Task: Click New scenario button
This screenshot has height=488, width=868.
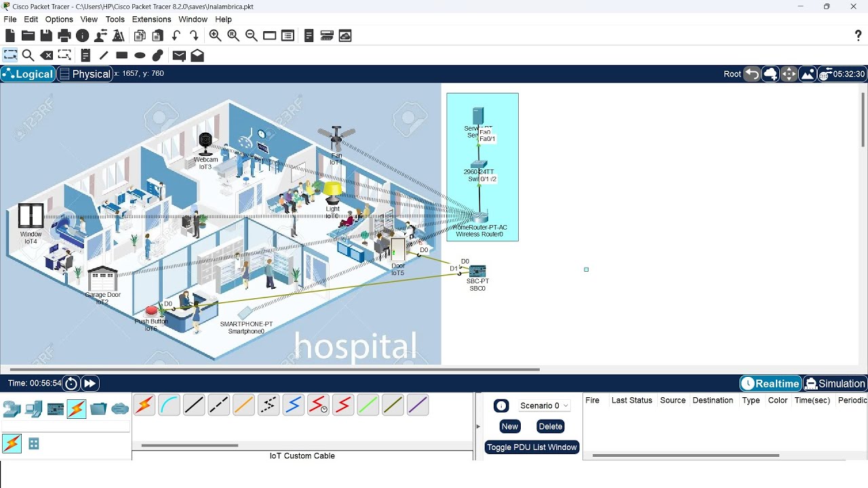Action: click(x=510, y=426)
